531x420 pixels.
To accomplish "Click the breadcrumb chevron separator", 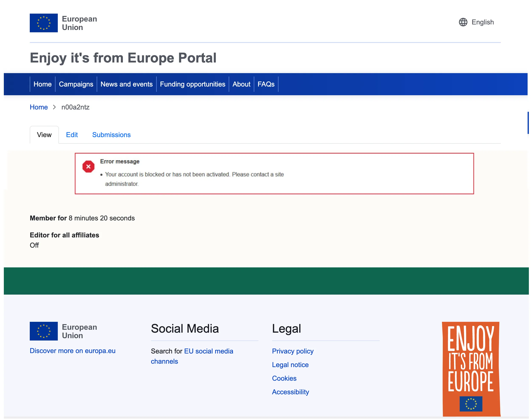I will tap(54, 107).
